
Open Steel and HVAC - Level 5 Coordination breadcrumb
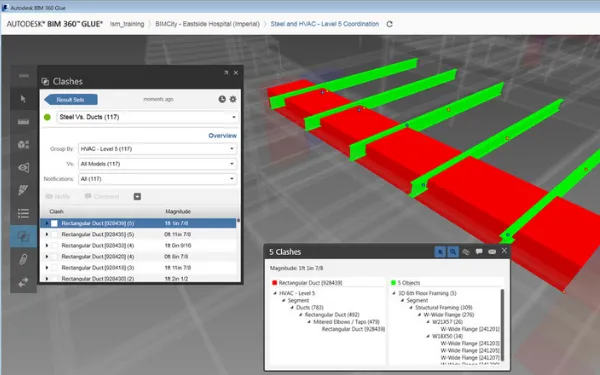[324, 24]
